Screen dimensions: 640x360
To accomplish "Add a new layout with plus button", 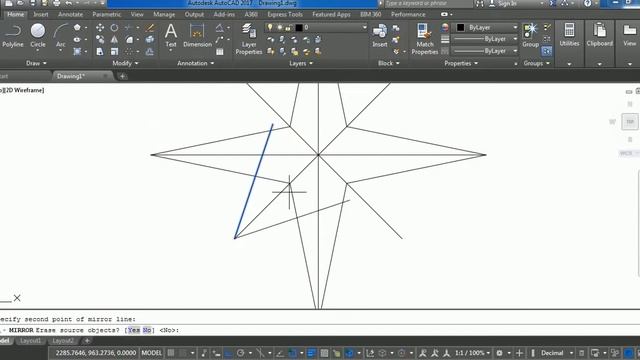I will click(87, 341).
